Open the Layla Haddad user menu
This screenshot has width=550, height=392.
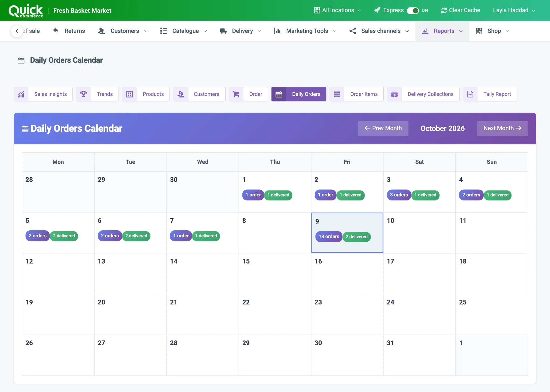pyautogui.click(x=514, y=10)
